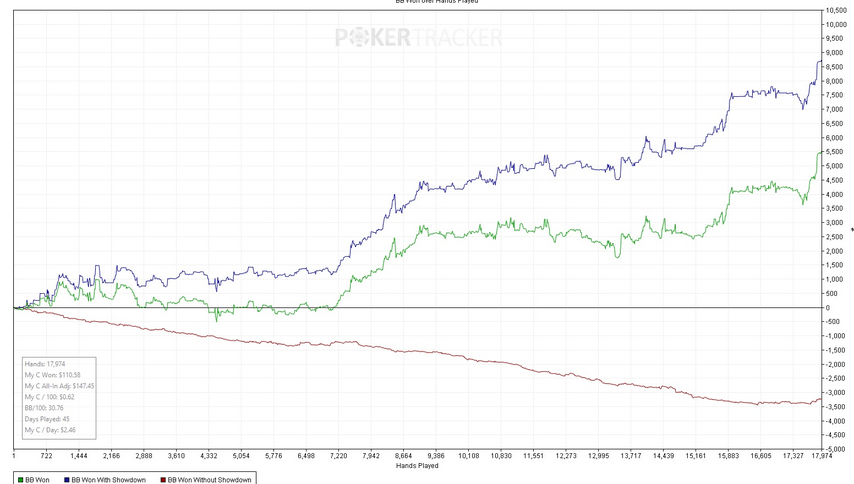854x484 pixels.
Task: Select the "BB Won Without Showdown" legend label
Action: pos(209,480)
